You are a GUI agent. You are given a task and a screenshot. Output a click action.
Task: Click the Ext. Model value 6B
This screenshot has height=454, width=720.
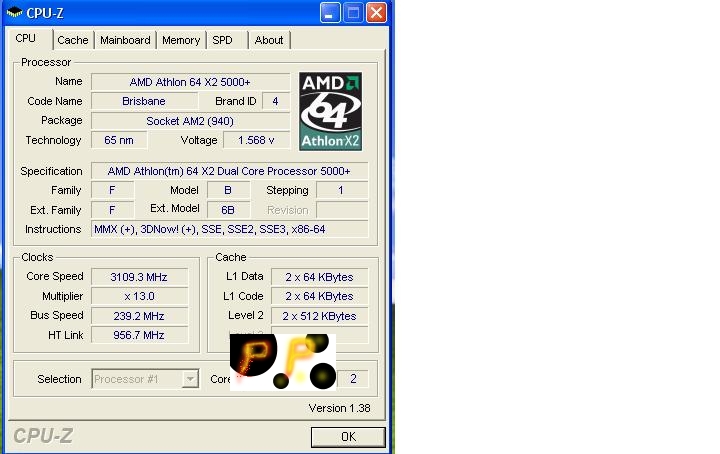228,210
